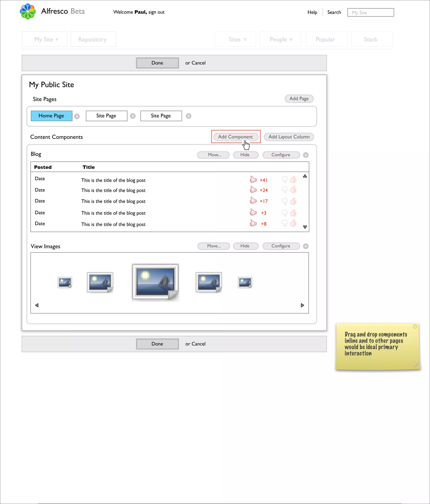Click the red rating hand next to +3

(253, 212)
